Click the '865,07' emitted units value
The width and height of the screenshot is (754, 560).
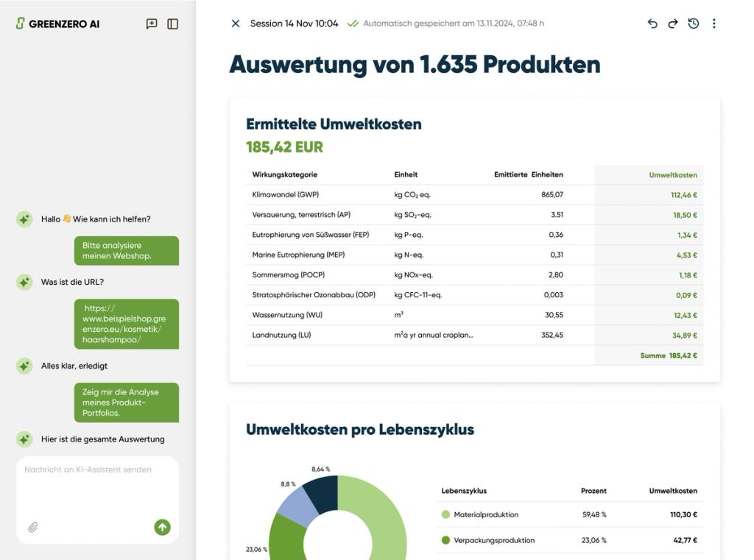coord(552,195)
